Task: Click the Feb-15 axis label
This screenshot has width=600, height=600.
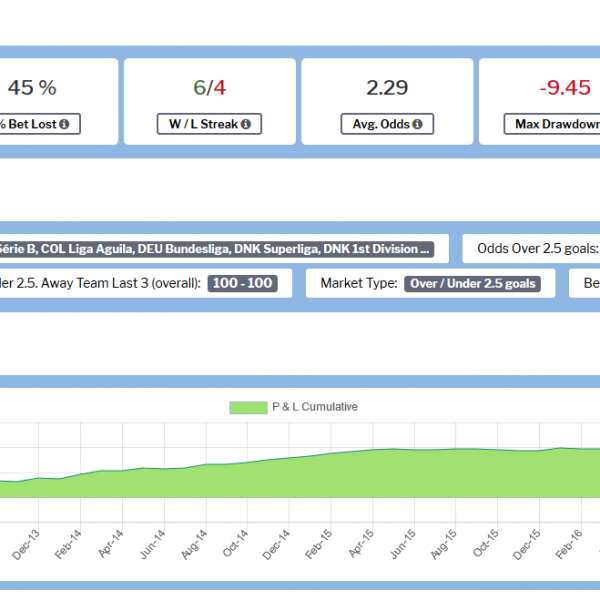Action: point(318,545)
